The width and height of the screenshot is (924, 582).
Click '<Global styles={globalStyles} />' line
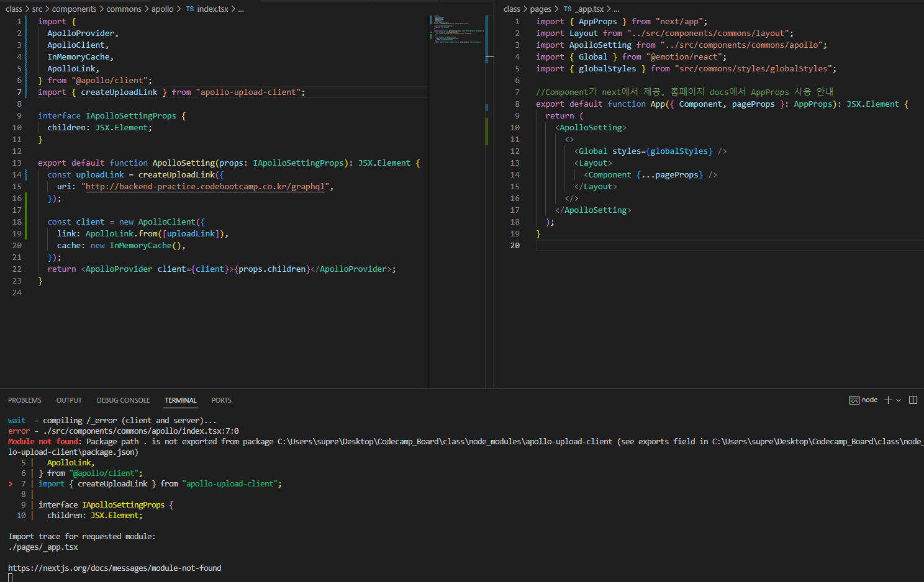651,151
